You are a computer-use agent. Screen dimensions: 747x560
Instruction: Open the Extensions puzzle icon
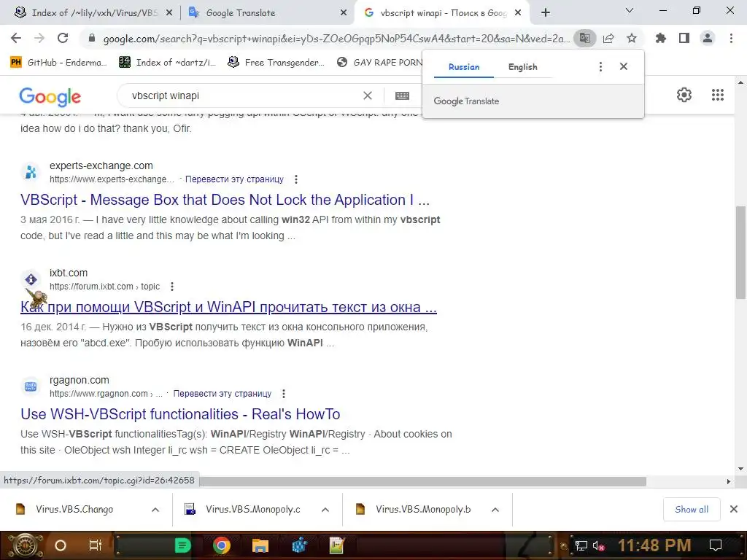661,38
